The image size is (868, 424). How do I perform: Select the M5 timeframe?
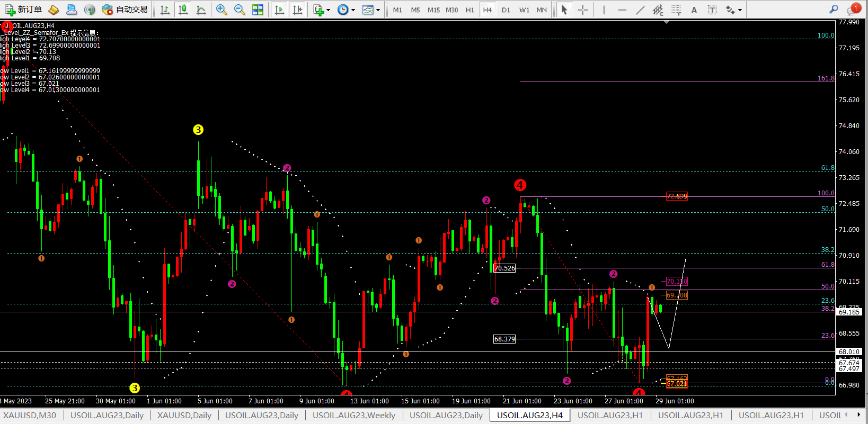415,10
